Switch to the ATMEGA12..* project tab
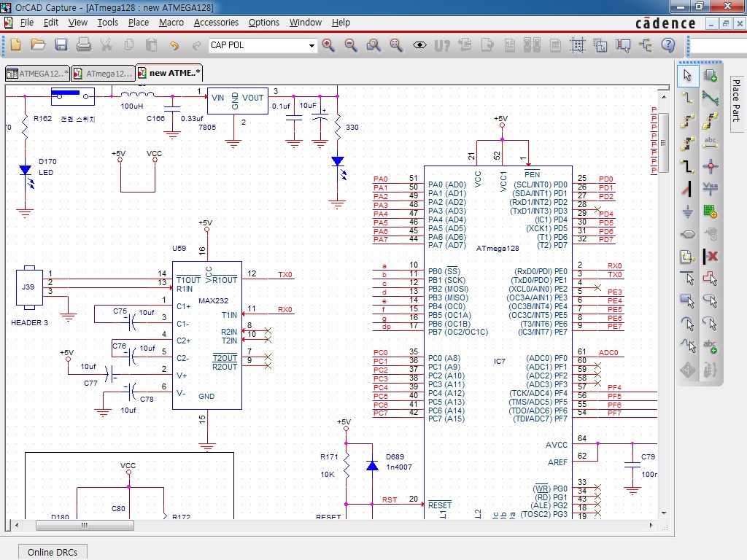747x560 pixels. click(x=38, y=74)
